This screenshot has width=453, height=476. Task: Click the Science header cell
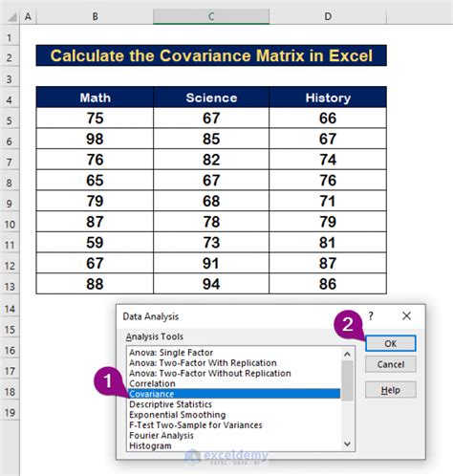click(x=211, y=97)
